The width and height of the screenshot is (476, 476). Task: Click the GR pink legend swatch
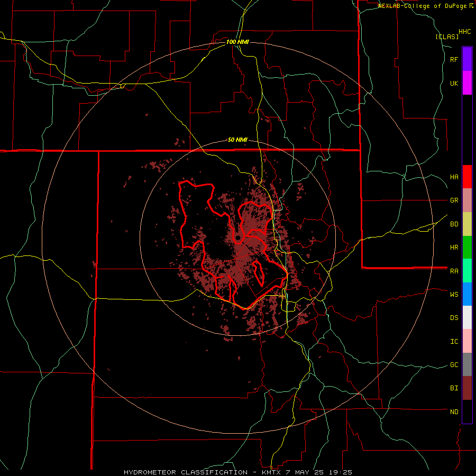(x=467, y=200)
